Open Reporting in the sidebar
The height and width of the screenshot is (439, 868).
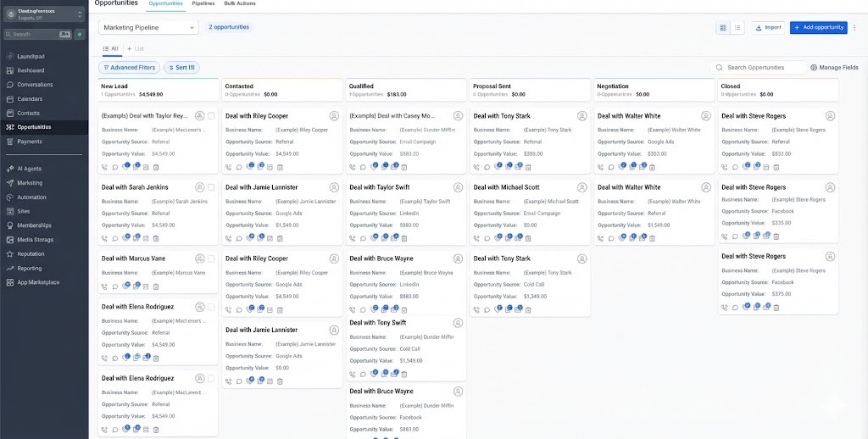pyautogui.click(x=29, y=268)
